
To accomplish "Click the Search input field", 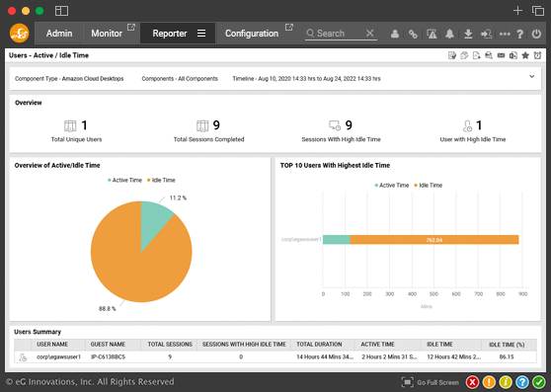I will pyautogui.click(x=340, y=34).
